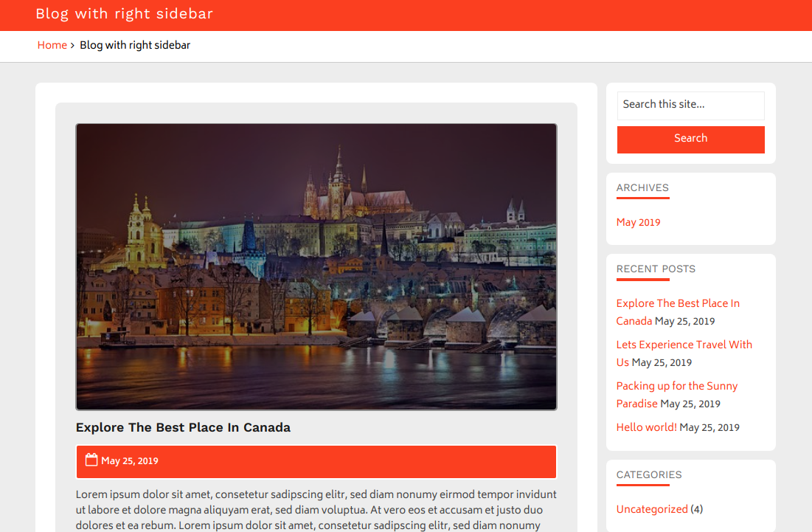Click the Lorem ipsum post excerpt paragraph
This screenshot has height=532, width=812.
[316, 510]
